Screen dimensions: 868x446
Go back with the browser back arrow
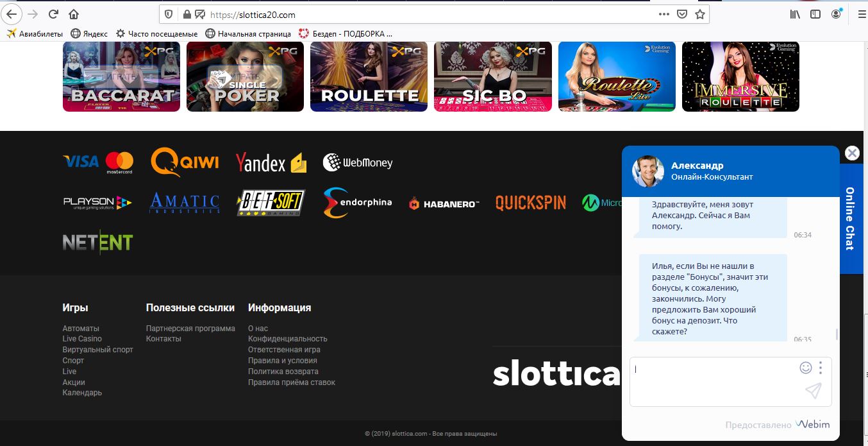click(x=12, y=13)
